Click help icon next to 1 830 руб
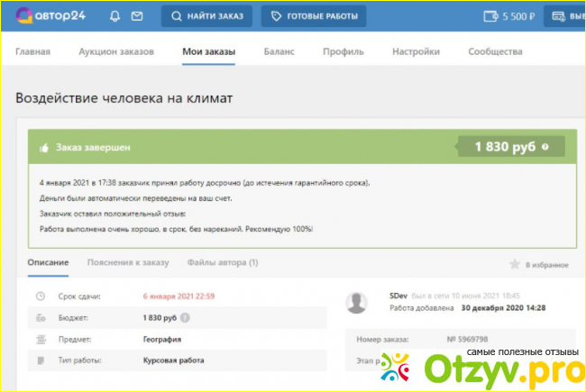Screen dimensions: 586x392 click(x=546, y=147)
